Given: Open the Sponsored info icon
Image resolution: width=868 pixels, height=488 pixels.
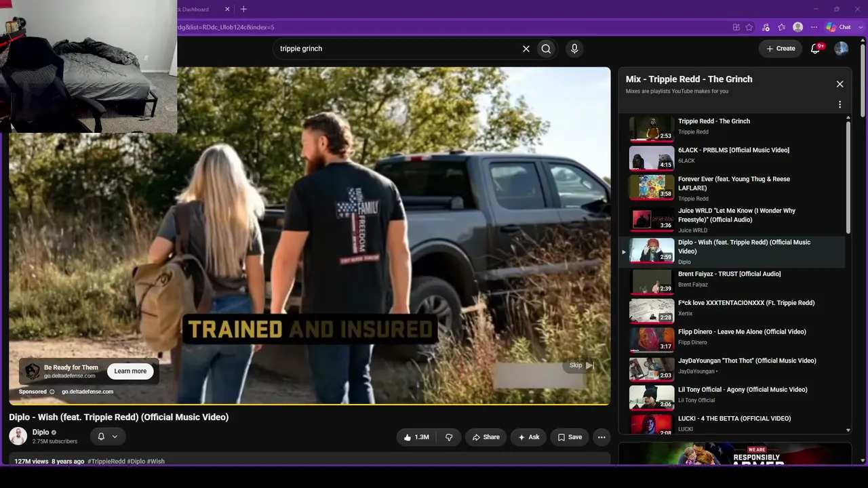Looking at the screenshot, I should [52, 392].
